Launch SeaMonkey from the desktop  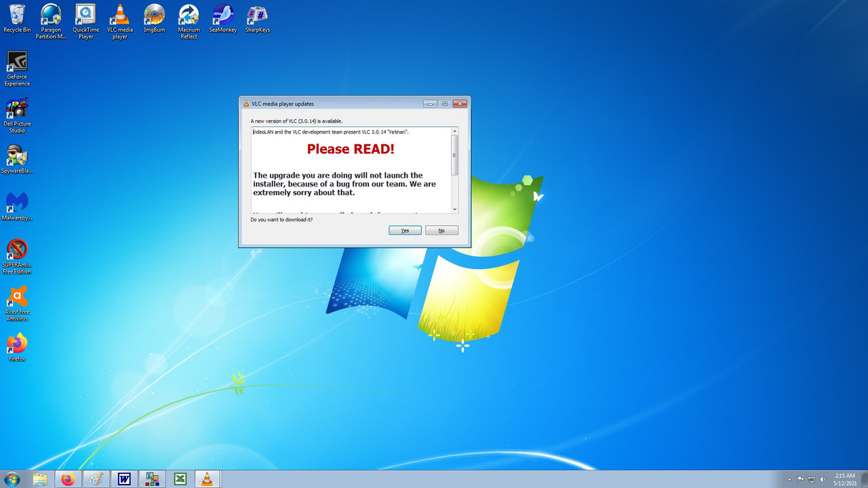pos(222,17)
